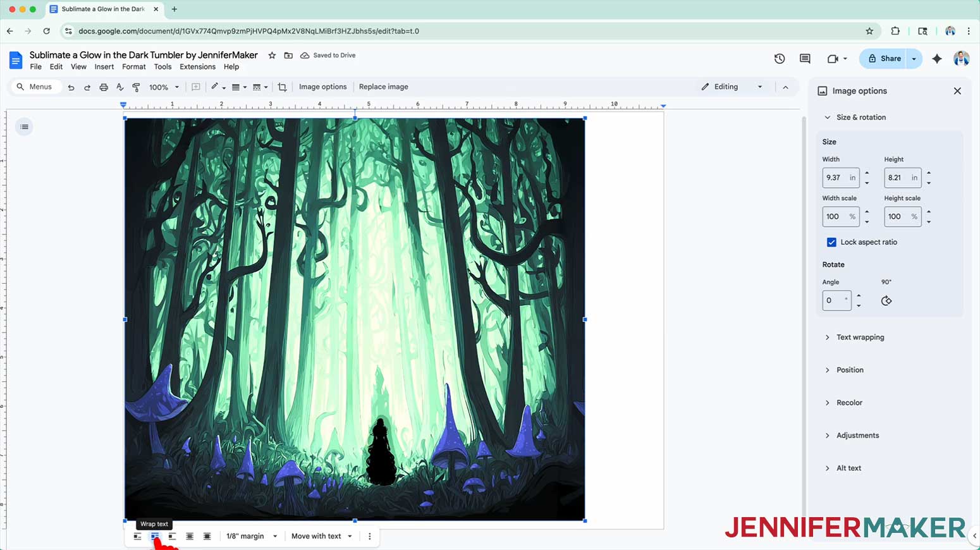Open border weight lines tool
This screenshot has height=550, width=980.
tap(238, 87)
